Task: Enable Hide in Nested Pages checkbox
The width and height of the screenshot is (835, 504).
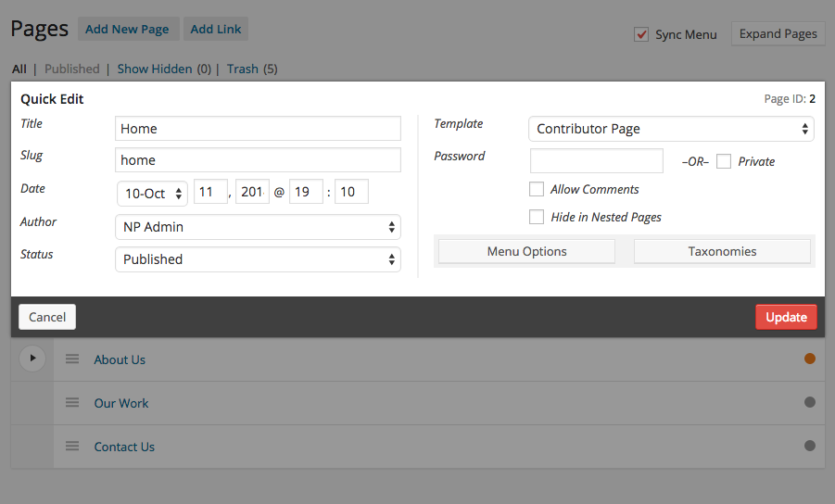Action: (x=537, y=217)
